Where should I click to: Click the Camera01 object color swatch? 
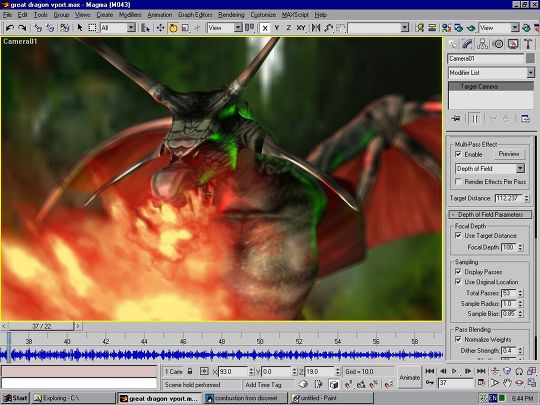[530, 58]
